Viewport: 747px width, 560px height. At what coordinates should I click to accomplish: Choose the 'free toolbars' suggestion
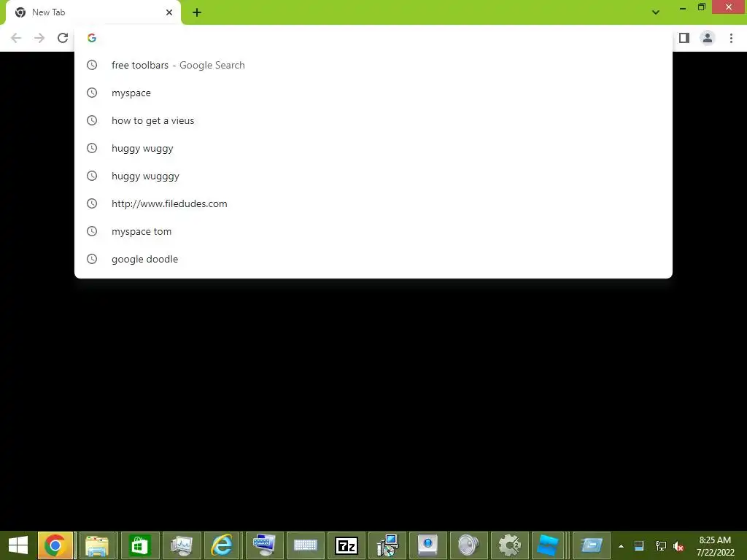[x=373, y=65]
